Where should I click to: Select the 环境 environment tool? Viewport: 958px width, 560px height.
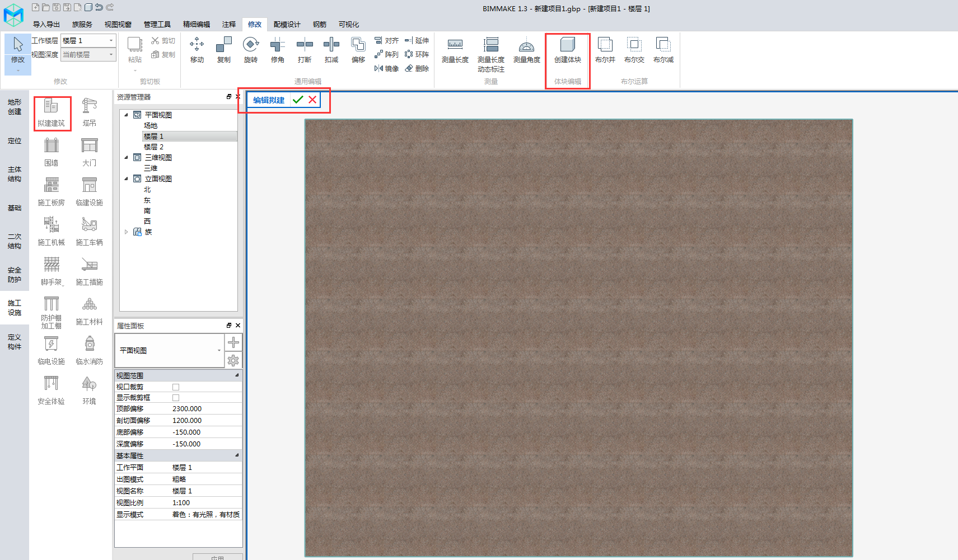(x=90, y=390)
